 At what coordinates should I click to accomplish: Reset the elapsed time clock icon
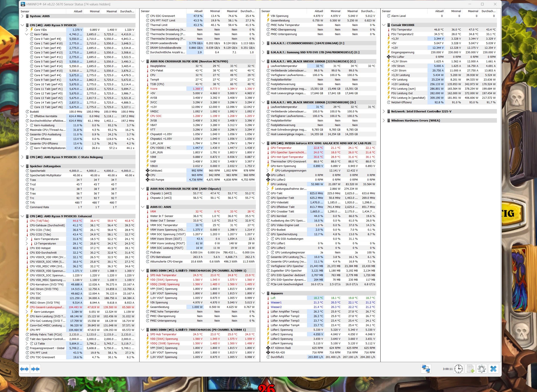click(458, 369)
